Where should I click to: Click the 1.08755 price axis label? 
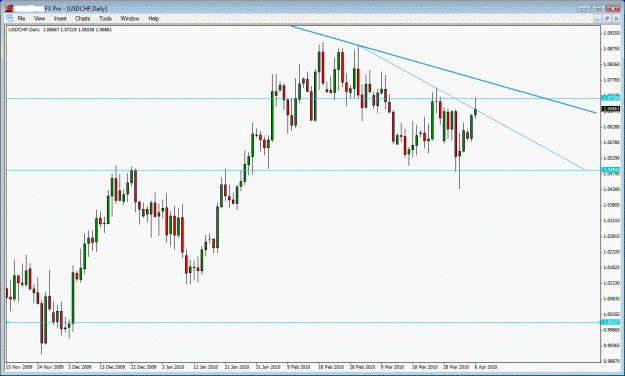611,49
